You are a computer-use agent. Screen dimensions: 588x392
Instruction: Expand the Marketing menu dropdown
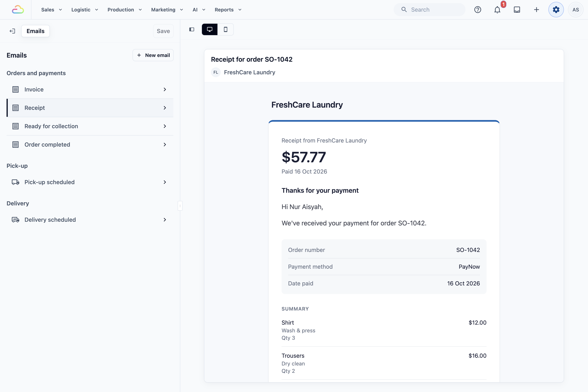click(x=167, y=10)
